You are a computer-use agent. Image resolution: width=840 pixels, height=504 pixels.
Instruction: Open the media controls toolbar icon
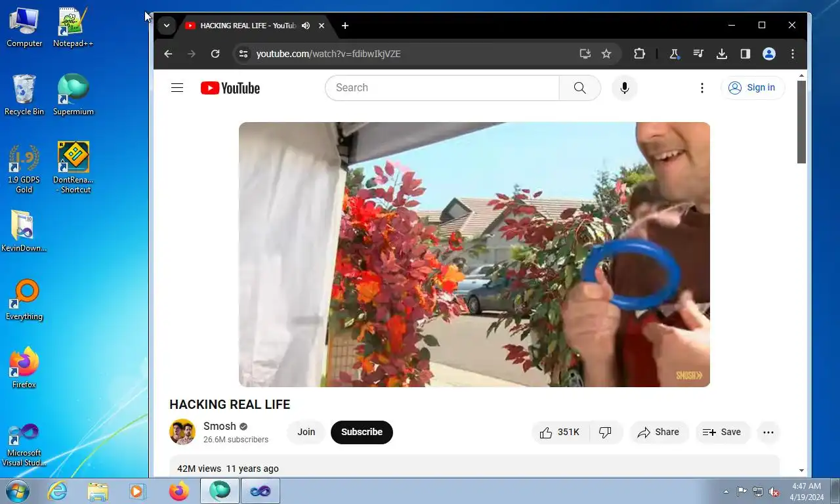(698, 54)
